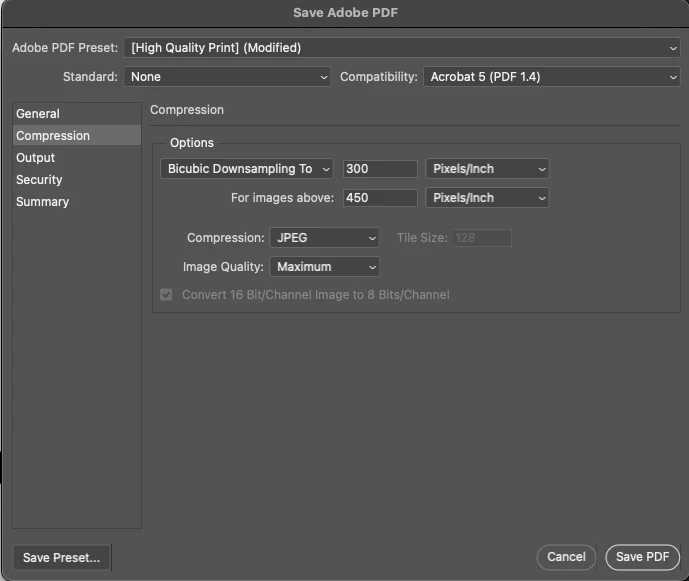Open the Adobe PDF Preset dropdown
Image resolution: width=689 pixels, height=581 pixels.
coord(402,47)
